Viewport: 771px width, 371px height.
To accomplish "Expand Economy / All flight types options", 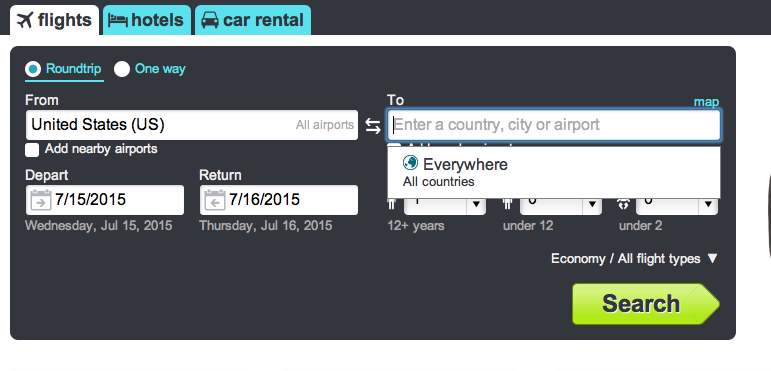I will click(x=634, y=259).
